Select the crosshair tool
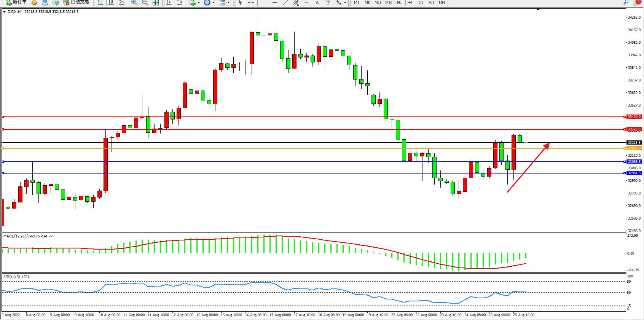This screenshot has width=644, height=320. [251, 3]
